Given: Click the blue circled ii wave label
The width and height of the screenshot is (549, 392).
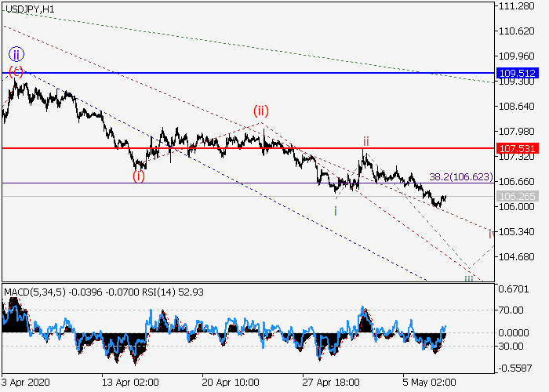Looking at the screenshot, I should pos(16,54).
